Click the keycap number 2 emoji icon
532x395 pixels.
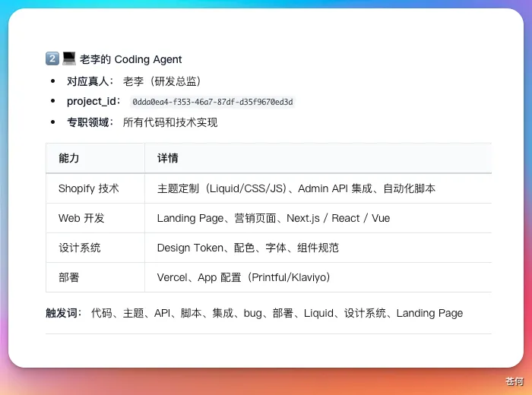click(52, 58)
